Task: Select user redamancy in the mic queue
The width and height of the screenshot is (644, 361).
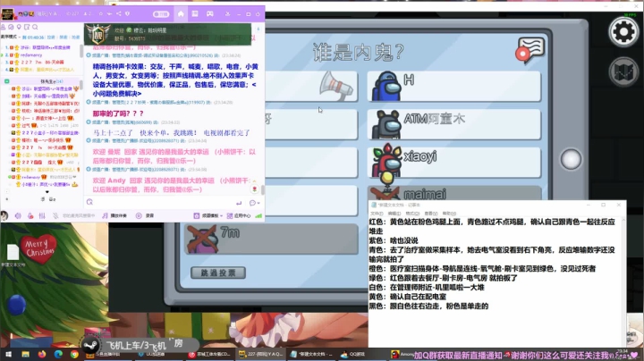Action: [x=30, y=55]
